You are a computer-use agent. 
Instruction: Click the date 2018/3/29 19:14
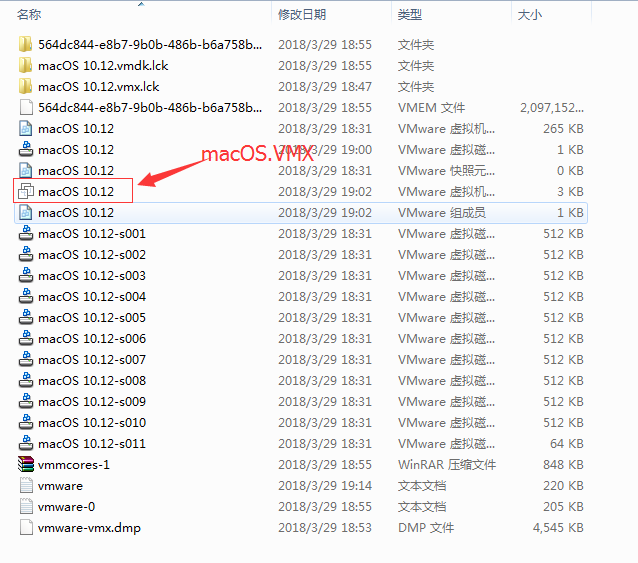325,486
